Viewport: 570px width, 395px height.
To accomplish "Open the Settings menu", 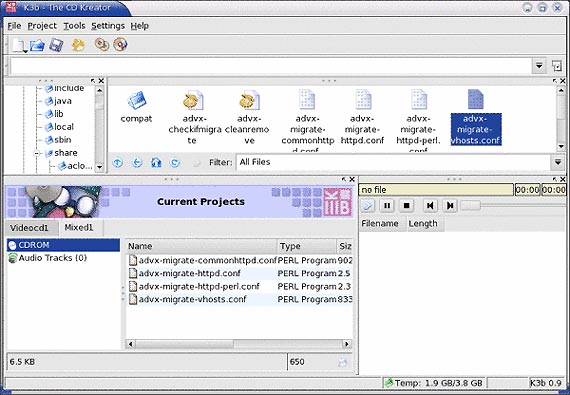I will 108,26.
